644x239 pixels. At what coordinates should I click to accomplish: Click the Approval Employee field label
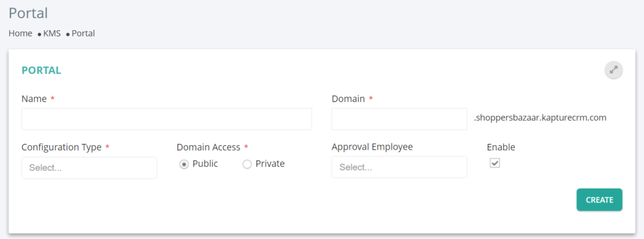point(372,147)
